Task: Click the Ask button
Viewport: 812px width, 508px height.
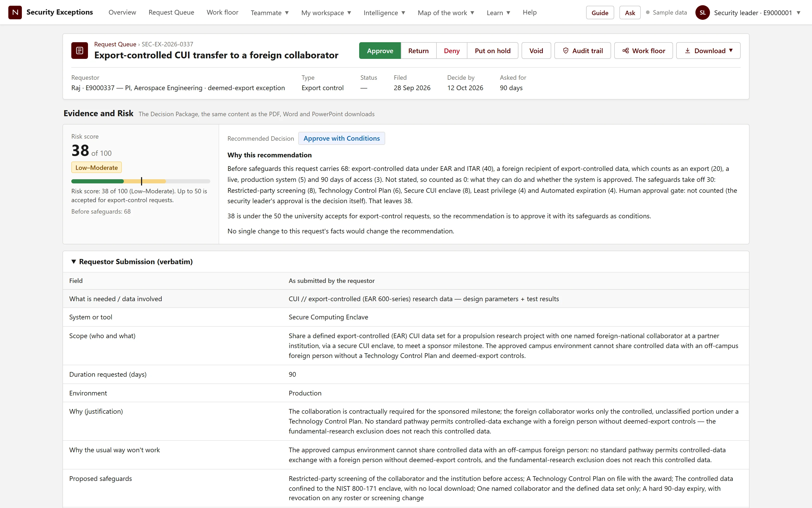Action: coord(630,13)
